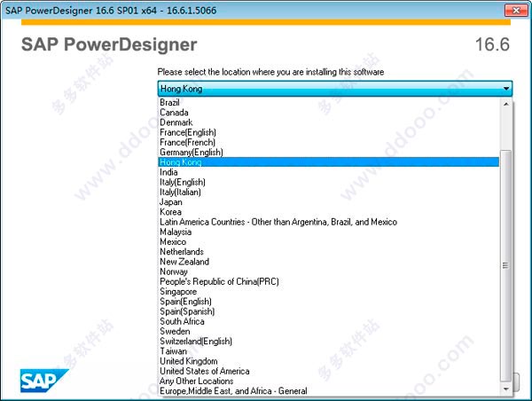The height and width of the screenshot is (401, 532).
Task: Click the list scrollbar down arrow
Action: (506, 389)
